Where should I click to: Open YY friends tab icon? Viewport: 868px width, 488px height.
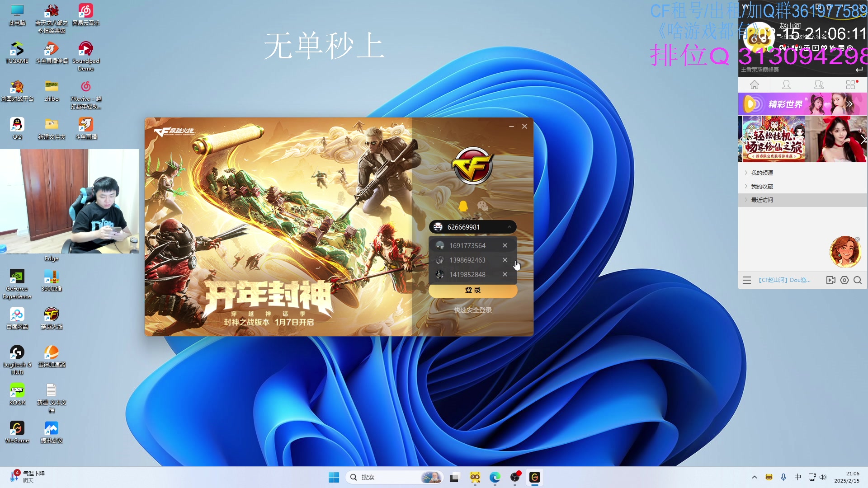coord(787,84)
